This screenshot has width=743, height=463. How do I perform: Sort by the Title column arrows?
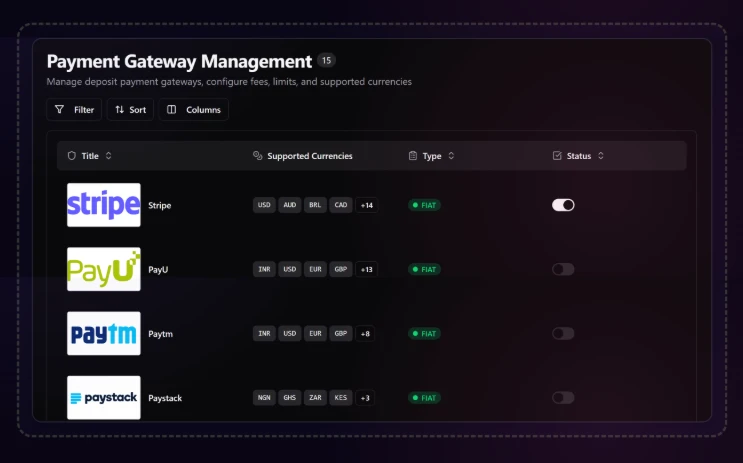click(x=109, y=156)
